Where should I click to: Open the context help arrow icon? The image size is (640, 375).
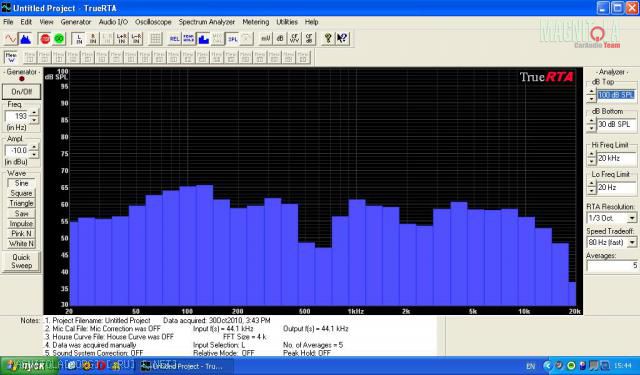point(342,39)
